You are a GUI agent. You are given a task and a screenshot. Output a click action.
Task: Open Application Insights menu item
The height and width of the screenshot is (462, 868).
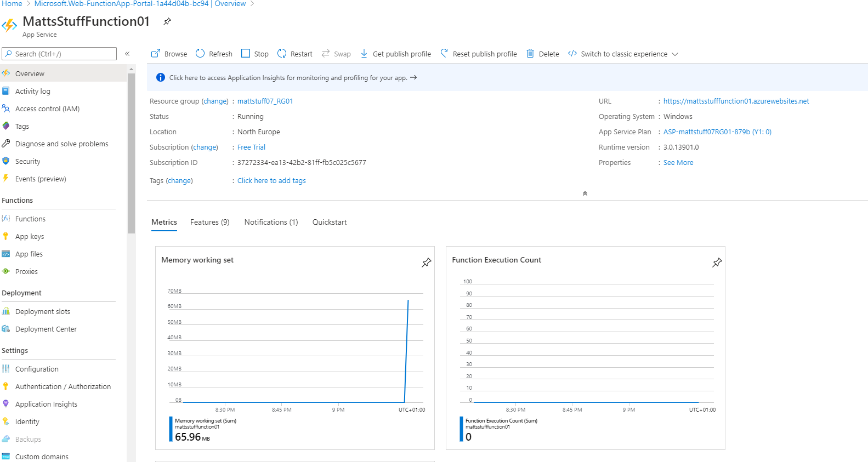pos(63,404)
